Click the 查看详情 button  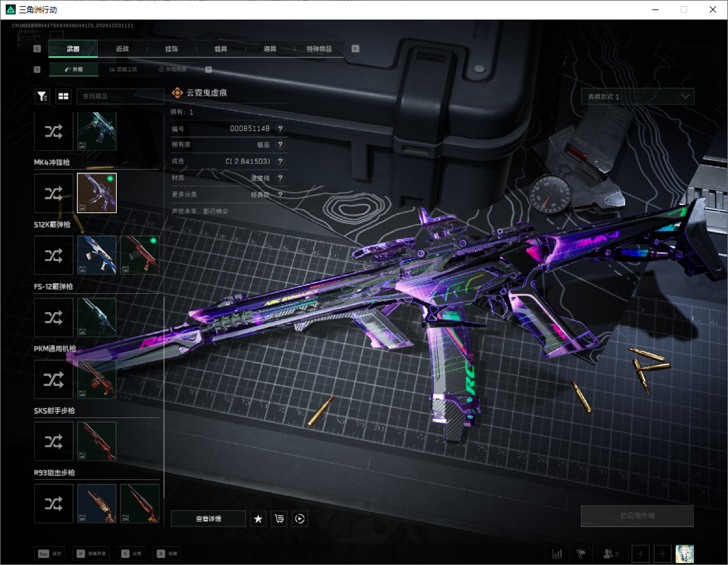(208, 518)
